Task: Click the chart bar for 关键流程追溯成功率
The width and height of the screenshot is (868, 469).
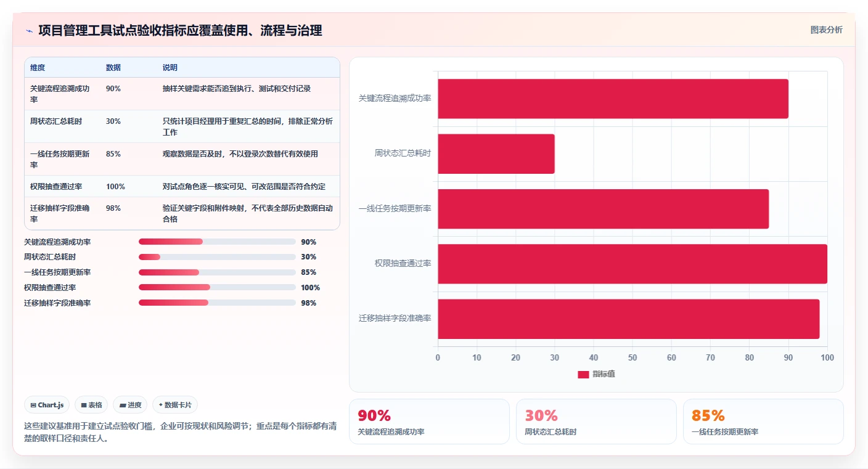Action: pos(613,99)
